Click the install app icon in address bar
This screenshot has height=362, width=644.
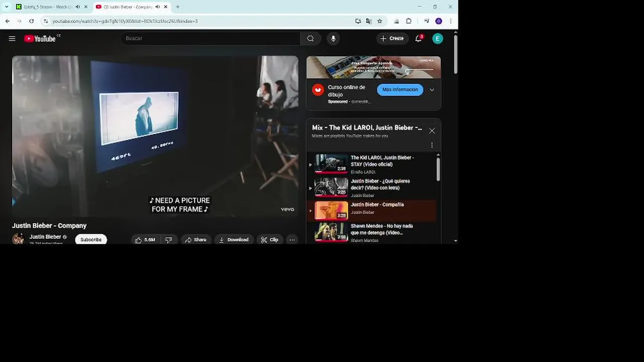coord(358,21)
